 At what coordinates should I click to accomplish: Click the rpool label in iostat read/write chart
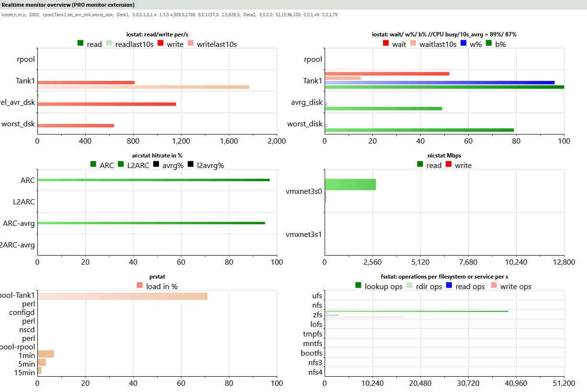coord(25,59)
